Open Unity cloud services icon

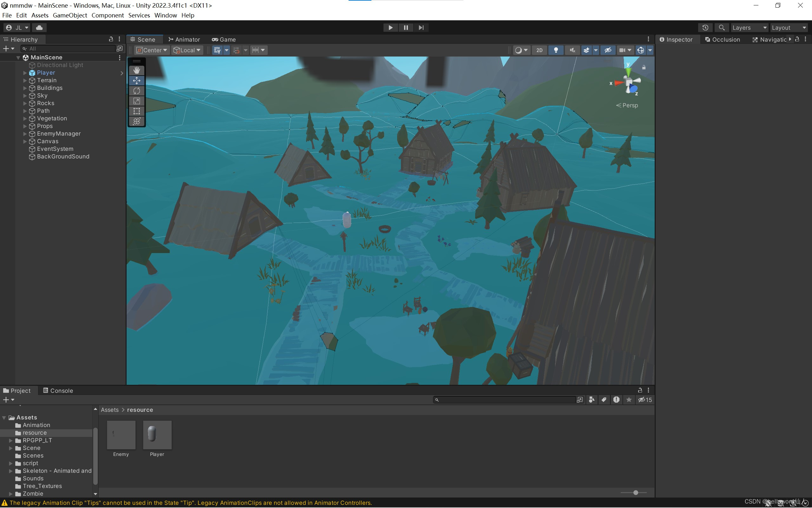[40, 28]
